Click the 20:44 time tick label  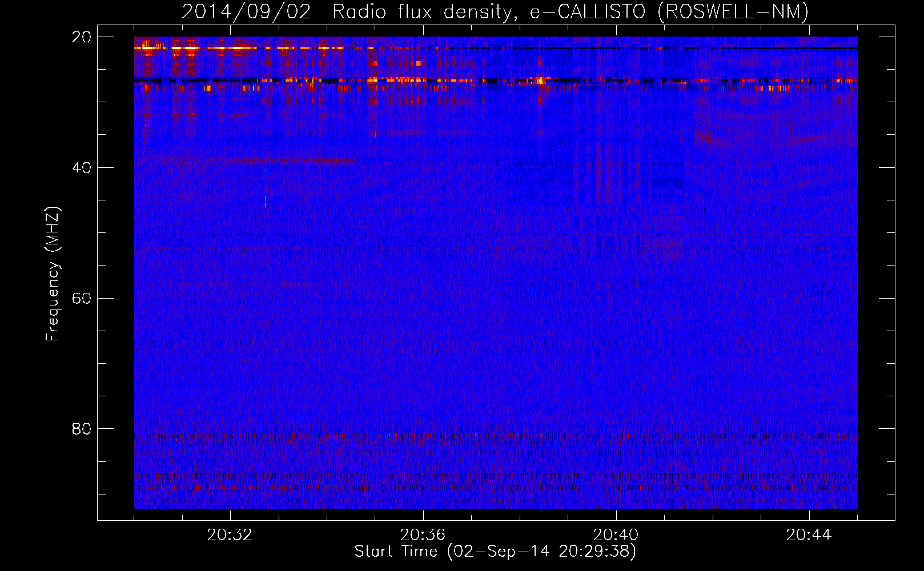809,535
